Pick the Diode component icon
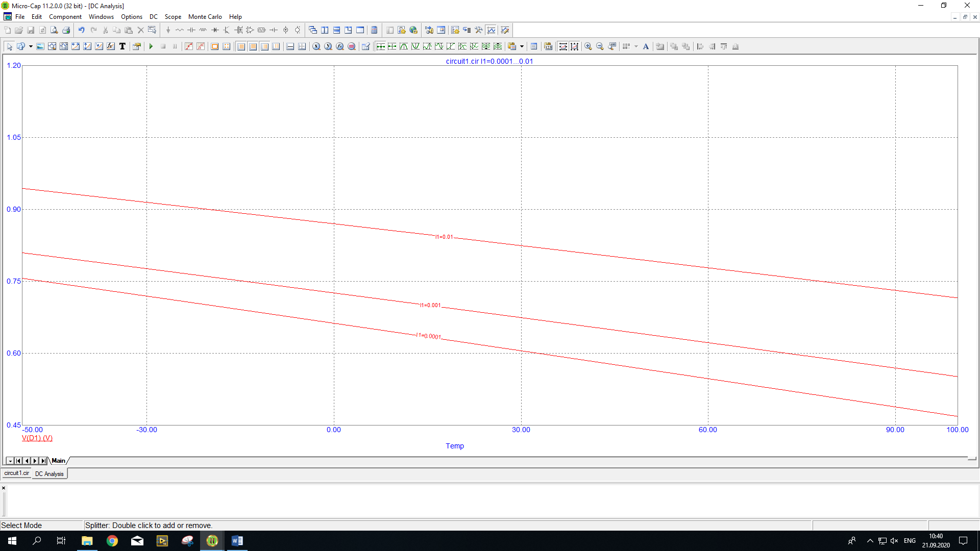The width and height of the screenshot is (980, 551). pyautogui.click(x=215, y=30)
